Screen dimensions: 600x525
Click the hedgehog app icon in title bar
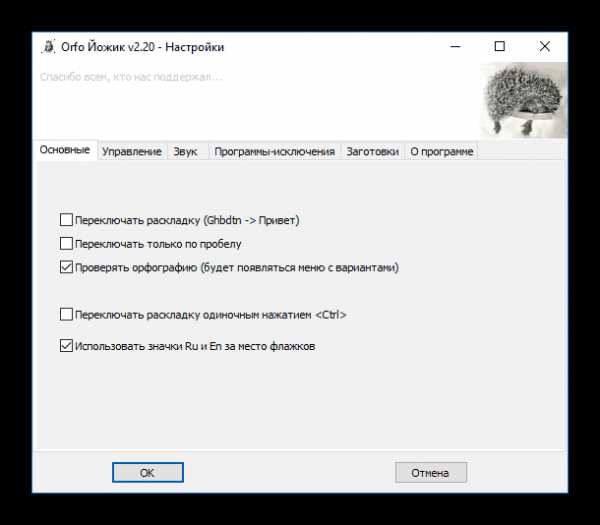tap(49, 47)
